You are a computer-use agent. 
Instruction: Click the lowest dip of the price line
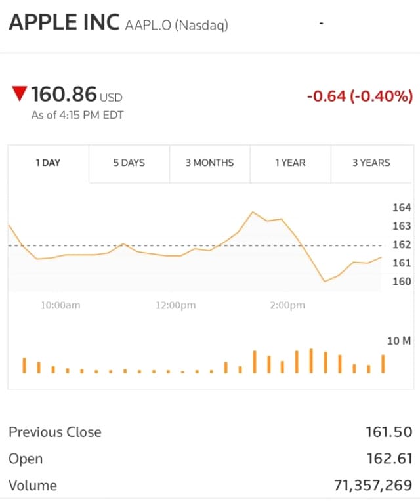tap(324, 282)
